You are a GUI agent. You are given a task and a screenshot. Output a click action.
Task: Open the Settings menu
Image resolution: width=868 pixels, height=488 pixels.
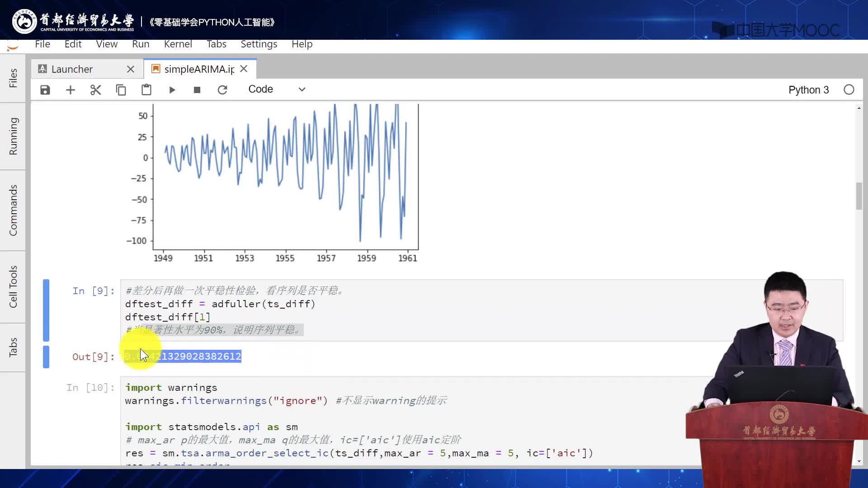[x=259, y=44]
